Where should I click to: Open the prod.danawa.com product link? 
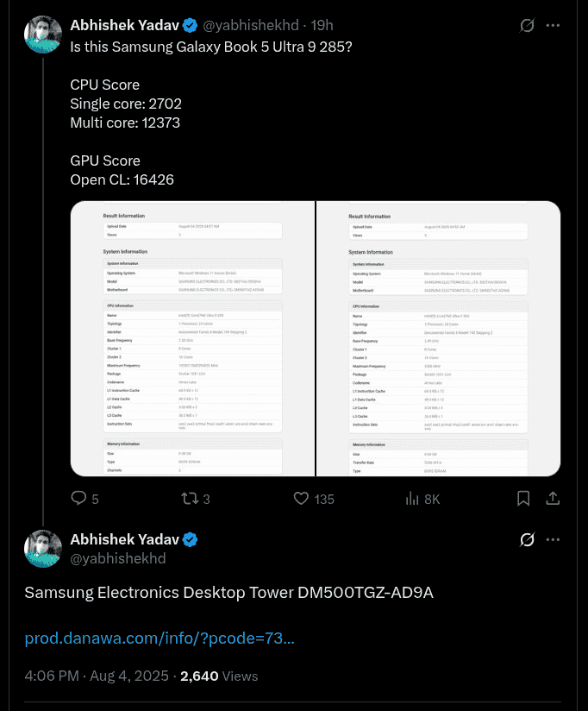tap(160, 639)
